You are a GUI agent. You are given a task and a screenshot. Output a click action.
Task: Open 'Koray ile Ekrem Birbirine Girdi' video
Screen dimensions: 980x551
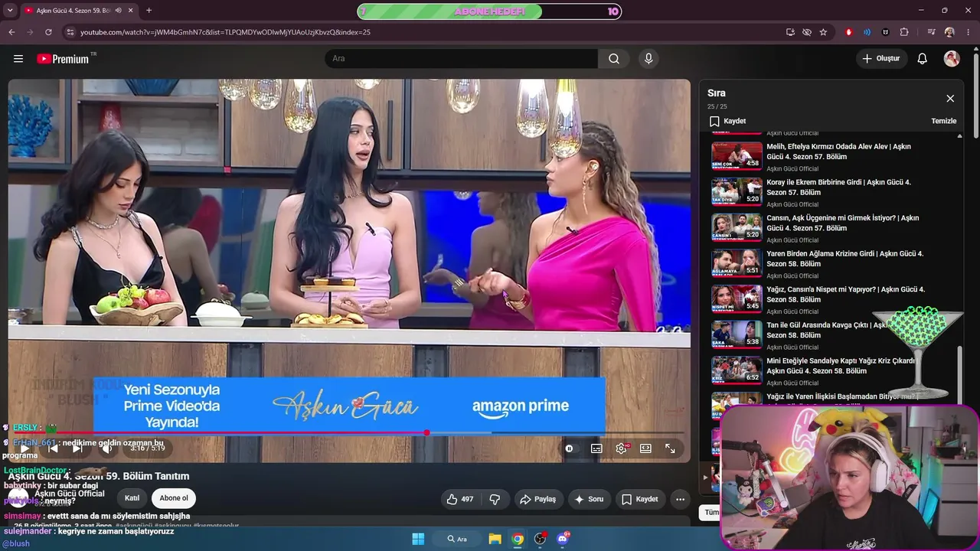[838, 187]
